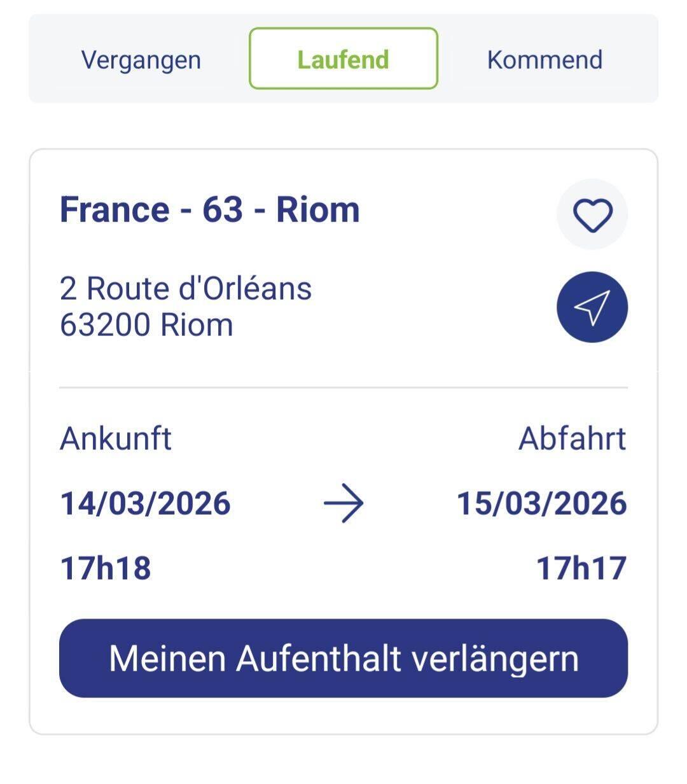The width and height of the screenshot is (687, 784).
Task: Switch to the Vergangen tab
Action: point(141,60)
